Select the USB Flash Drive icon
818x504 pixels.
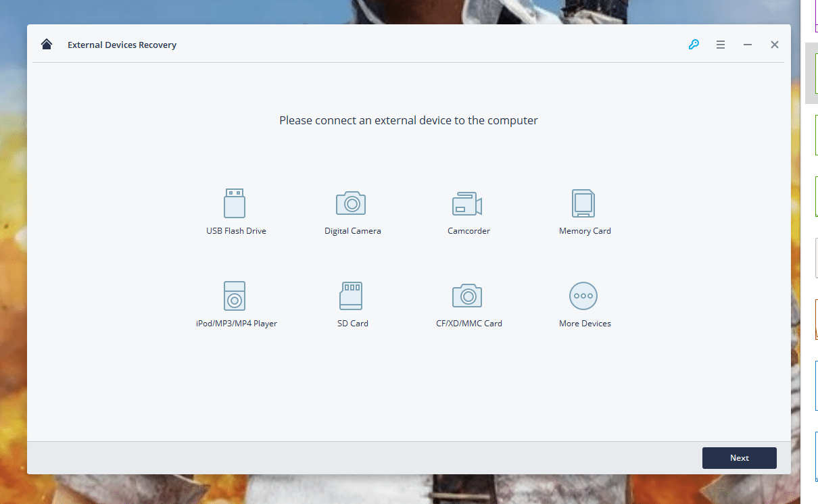point(235,203)
